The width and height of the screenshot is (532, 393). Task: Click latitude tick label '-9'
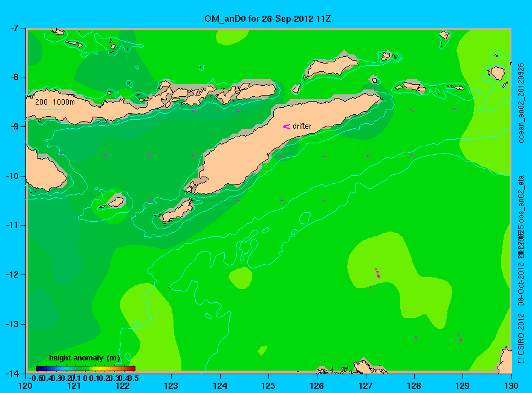pyautogui.click(x=15, y=126)
